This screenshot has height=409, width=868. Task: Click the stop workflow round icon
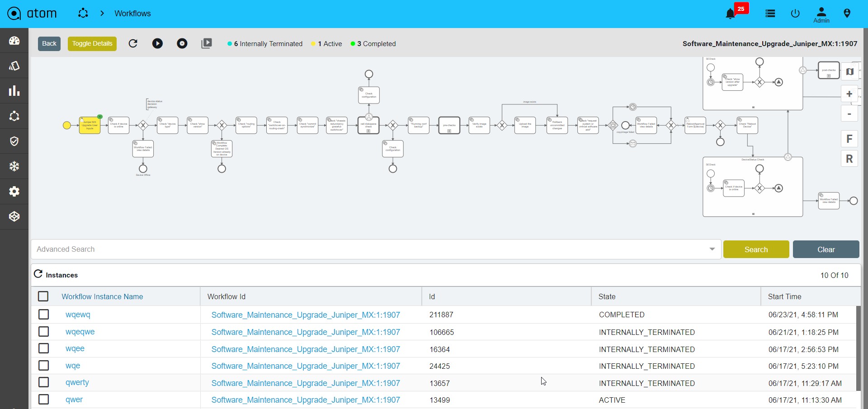pyautogui.click(x=182, y=43)
